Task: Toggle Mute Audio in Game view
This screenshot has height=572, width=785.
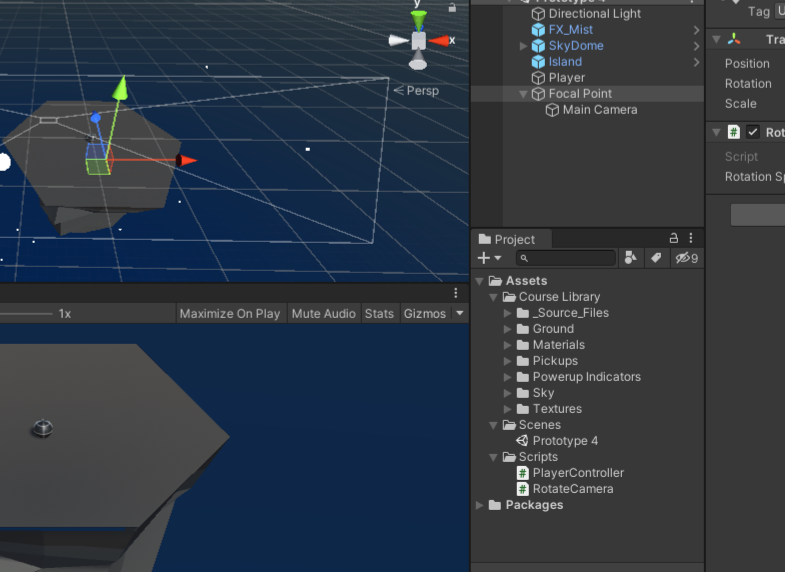Action: pyautogui.click(x=323, y=314)
